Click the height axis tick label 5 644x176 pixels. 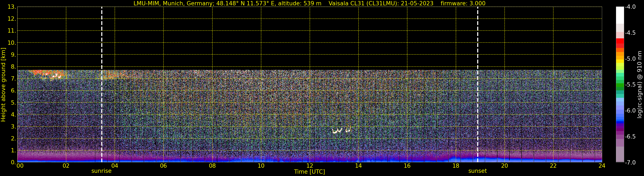(13, 102)
